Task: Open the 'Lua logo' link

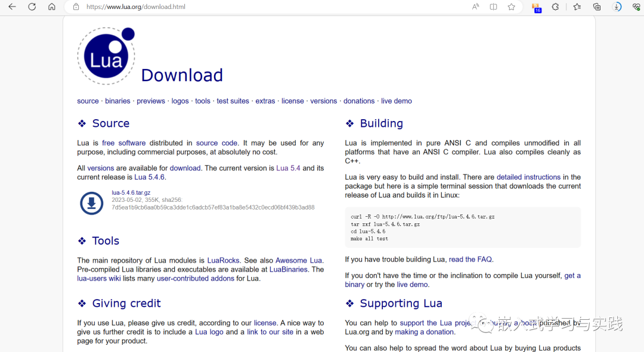Action: pyautogui.click(x=209, y=332)
